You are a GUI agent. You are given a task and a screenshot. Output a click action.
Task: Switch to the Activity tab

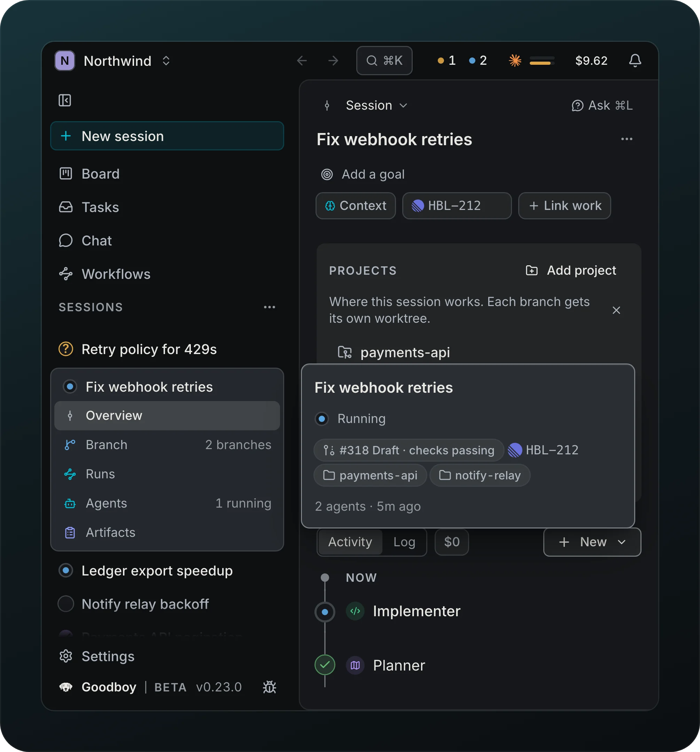(350, 542)
